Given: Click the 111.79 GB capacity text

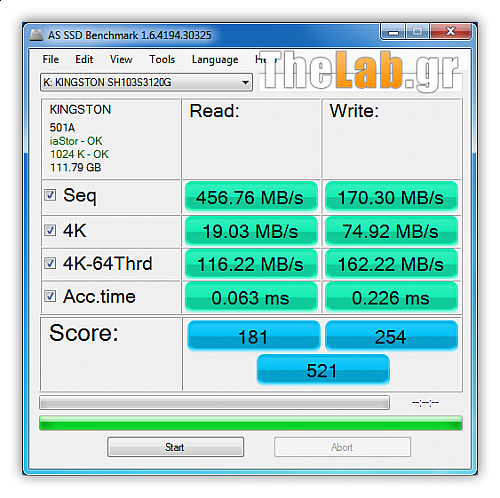Looking at the screenshot, I should (x=75, y=167).
